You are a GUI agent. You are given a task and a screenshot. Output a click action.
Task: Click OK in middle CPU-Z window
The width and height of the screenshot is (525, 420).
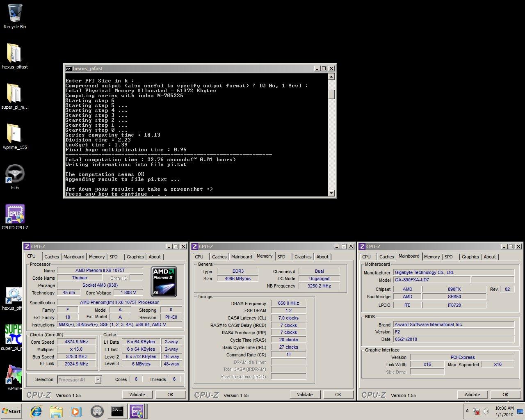coord(338,395)
